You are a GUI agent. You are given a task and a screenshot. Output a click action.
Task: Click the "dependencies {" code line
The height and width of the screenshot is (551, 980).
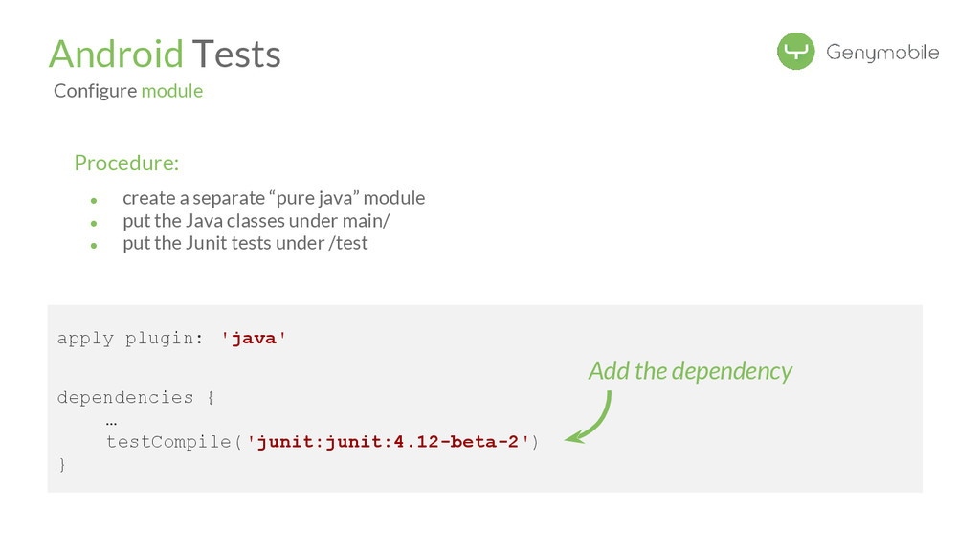coord(135,397)
